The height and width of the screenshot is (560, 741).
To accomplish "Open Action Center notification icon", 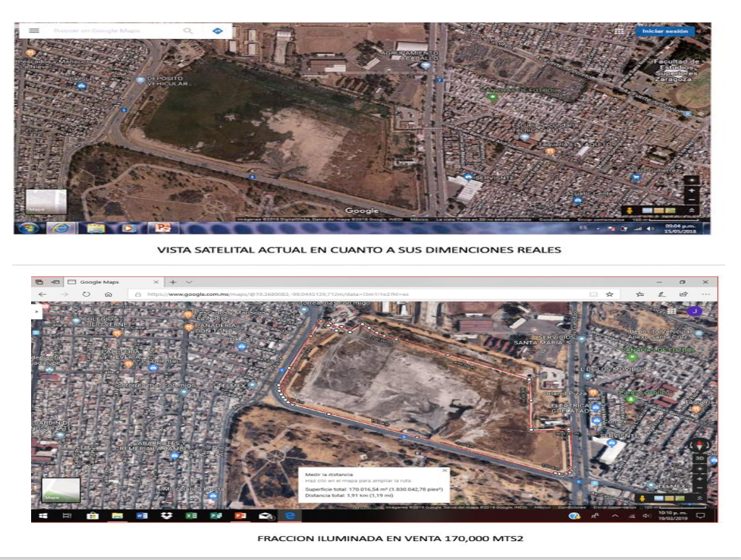I will [x=700, y=516].
